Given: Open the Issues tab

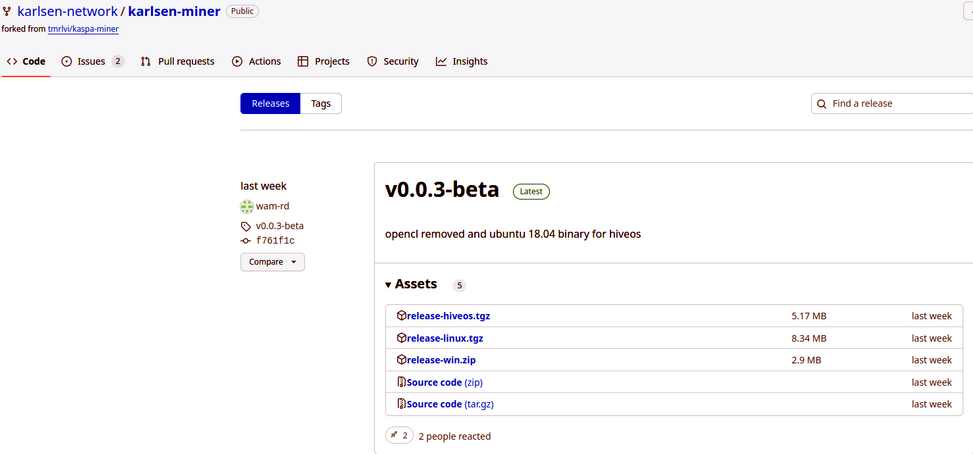Looking at the screenshot, I should [91, 61].
